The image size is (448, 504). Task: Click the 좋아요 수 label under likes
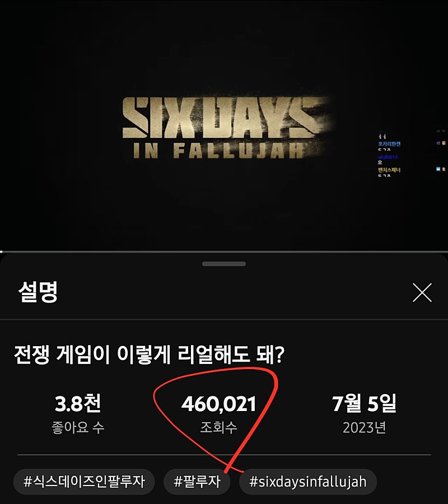78,427
